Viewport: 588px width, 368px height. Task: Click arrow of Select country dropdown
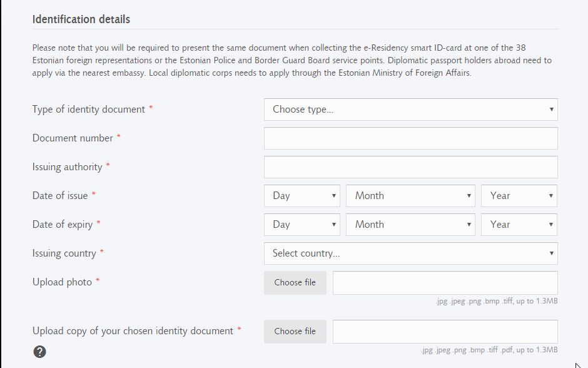coord(551,253)
